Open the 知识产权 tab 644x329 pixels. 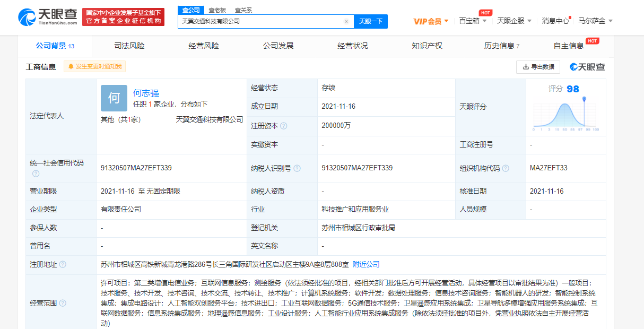[427, 46]
